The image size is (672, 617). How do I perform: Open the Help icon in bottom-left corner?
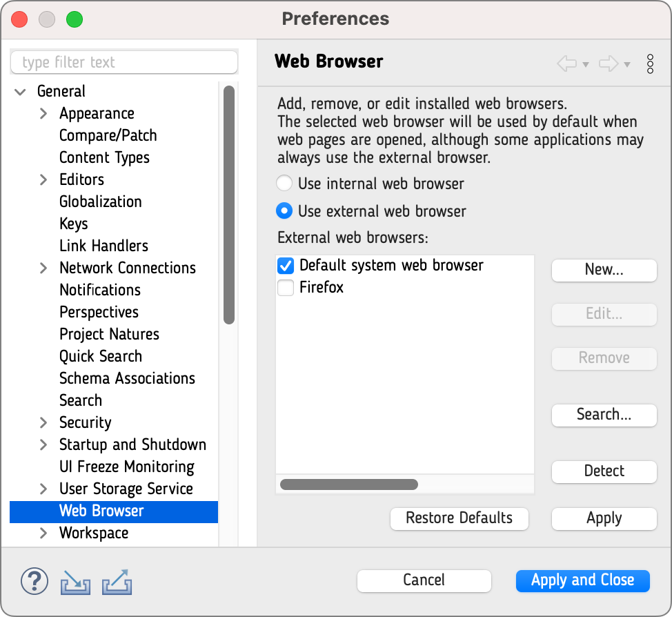(x=34, y=581)
